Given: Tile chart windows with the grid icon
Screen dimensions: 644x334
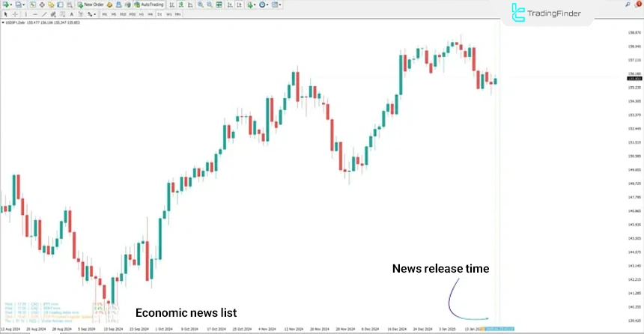Looking at the screenshot, I should pyautogui.click(x=219, y=5).
